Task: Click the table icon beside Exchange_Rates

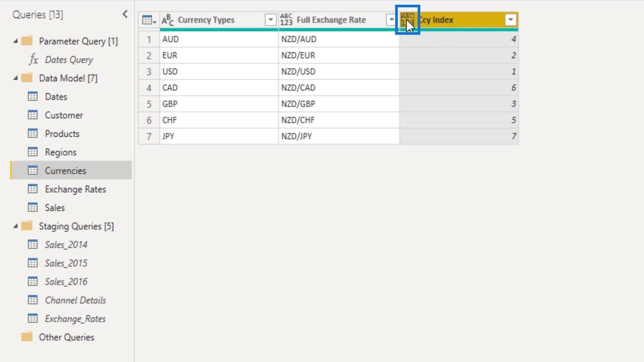Action: click(33, 319)
